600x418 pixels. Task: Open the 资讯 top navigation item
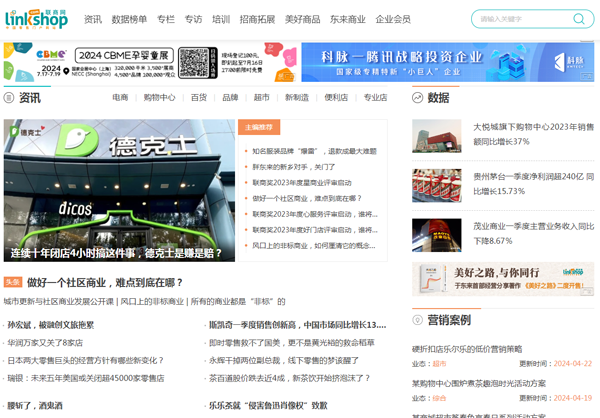tap(93, 19)
